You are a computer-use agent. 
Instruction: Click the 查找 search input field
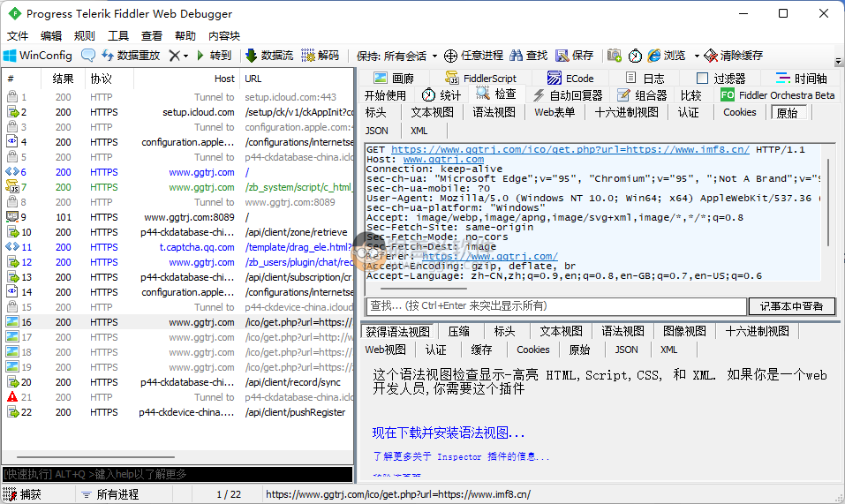(555, 306)
